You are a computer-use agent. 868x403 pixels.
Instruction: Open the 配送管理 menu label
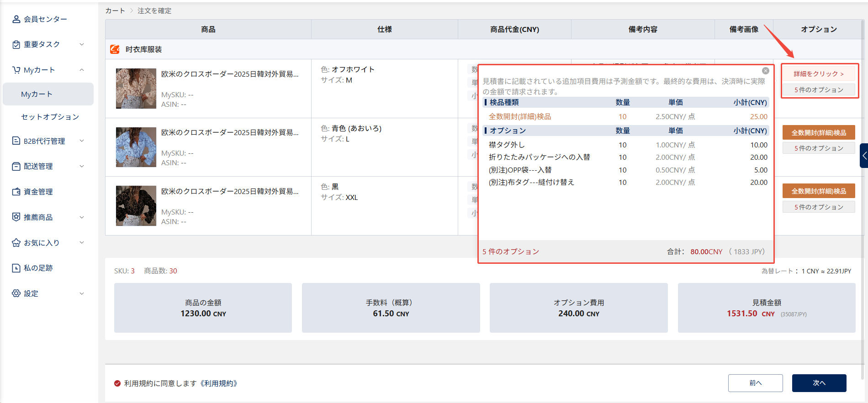point(38,166)
